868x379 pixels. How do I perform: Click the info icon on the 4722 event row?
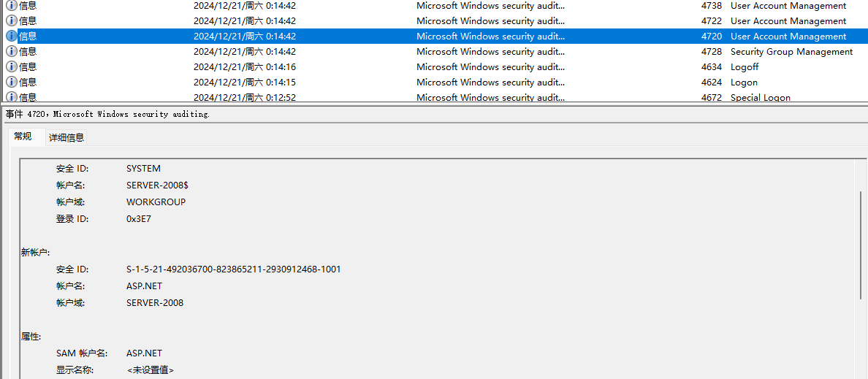click(11, 20)
